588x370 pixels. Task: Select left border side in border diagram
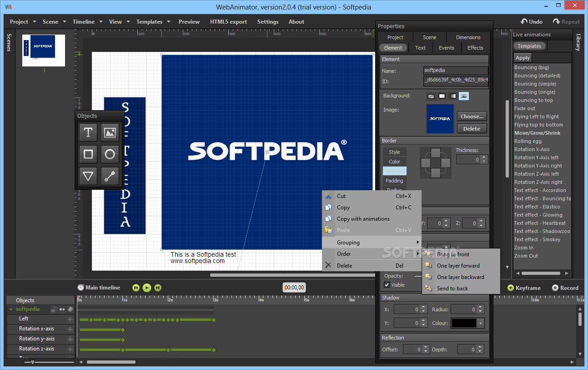pos(426,162)
